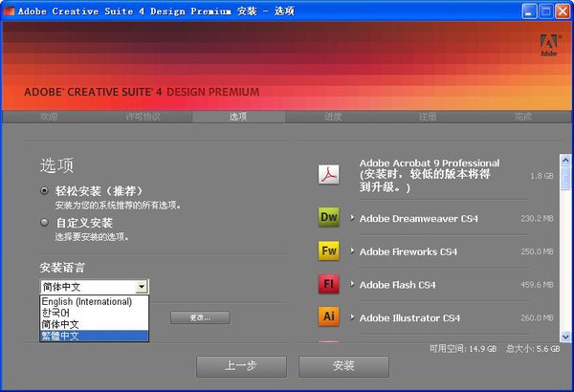Click the 许可协议 step tab
Screen dimensions: 574x392
[143, 117]
